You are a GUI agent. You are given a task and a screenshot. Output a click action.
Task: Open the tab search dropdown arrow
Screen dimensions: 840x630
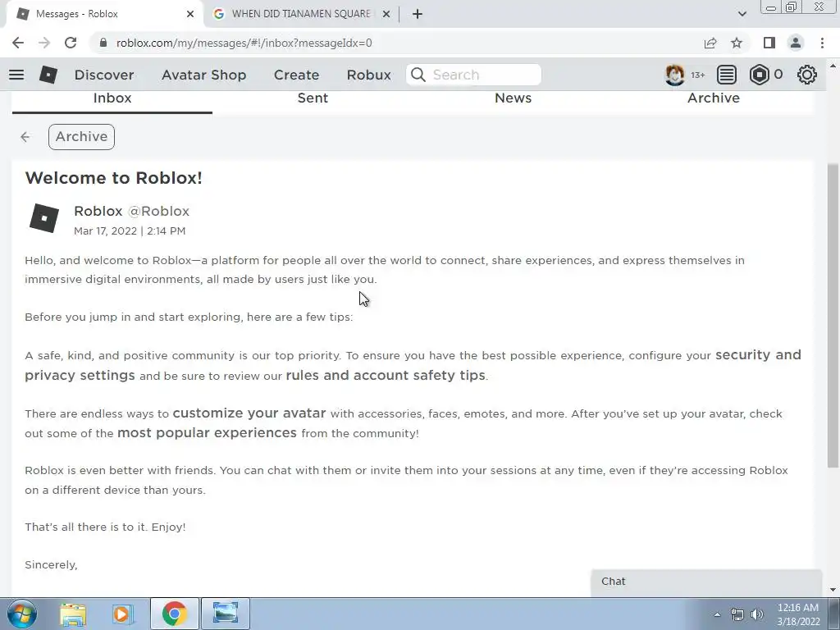[x=742, y=14]
